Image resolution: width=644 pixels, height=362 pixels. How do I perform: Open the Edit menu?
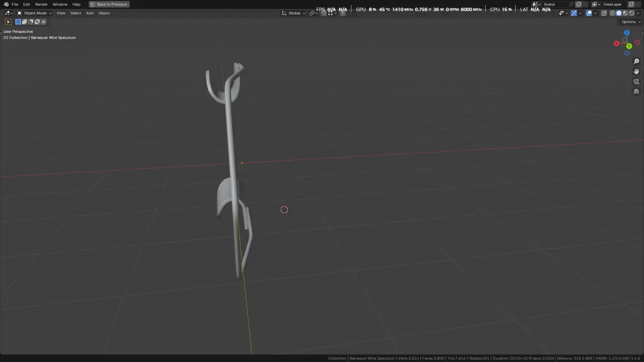tap(26, 4)
